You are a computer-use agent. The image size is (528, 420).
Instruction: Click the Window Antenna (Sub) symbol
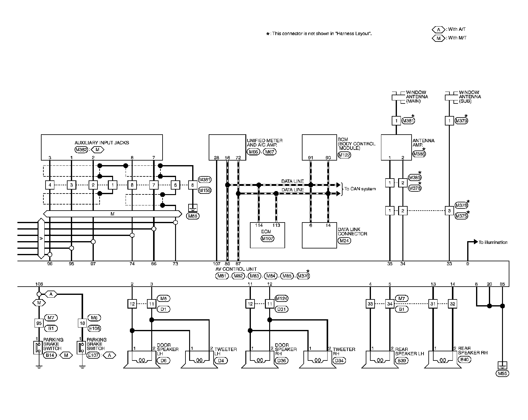[x=449, y=97]
